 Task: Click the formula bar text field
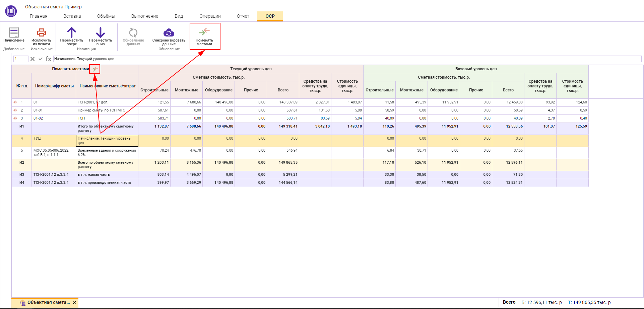(347, 59)
